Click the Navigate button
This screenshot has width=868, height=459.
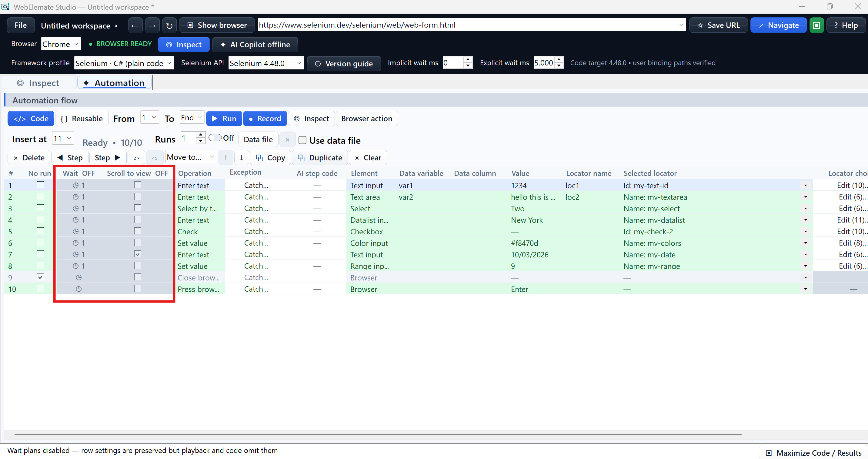[x=778, y=25]
